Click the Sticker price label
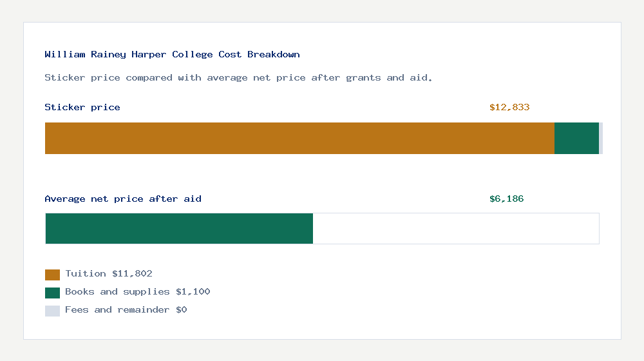 pyautogui.click(x=82, y=107)
